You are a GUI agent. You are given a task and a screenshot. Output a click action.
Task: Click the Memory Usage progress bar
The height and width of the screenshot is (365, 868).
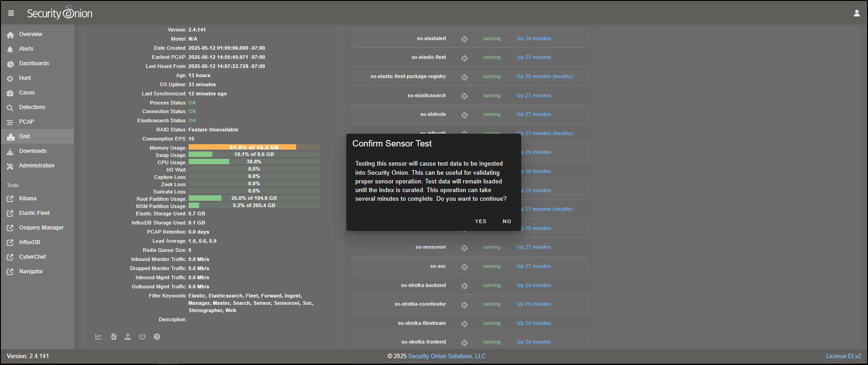click(254, 147)
